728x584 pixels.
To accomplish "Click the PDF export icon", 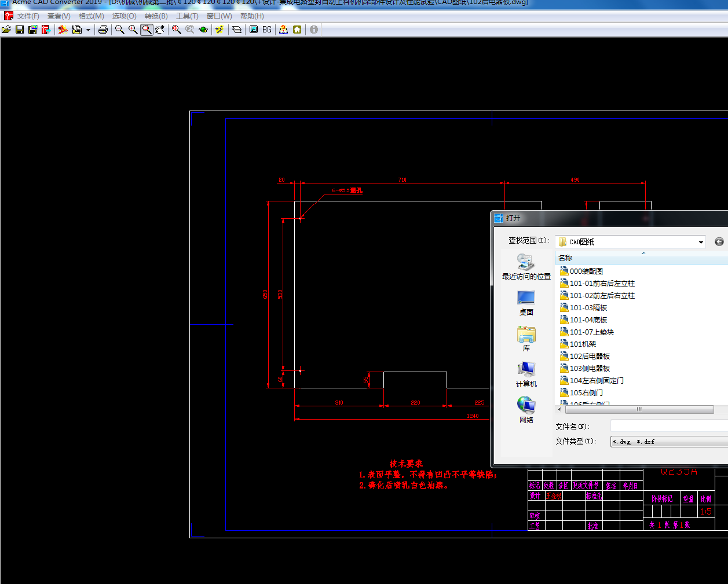I will pyautogui.click(x=63, y=30).
